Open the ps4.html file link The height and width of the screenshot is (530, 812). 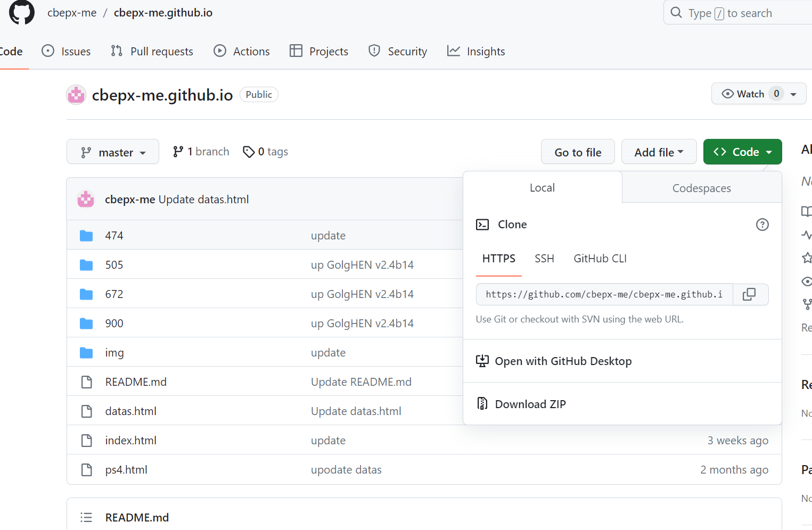pyautogui.click(x=126, y=470)
